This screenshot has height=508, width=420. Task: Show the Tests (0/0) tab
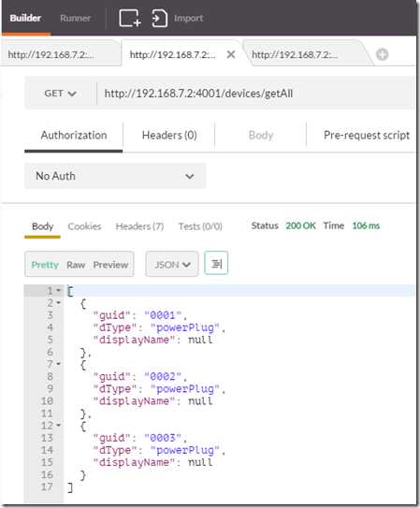[x=200, y=225]
